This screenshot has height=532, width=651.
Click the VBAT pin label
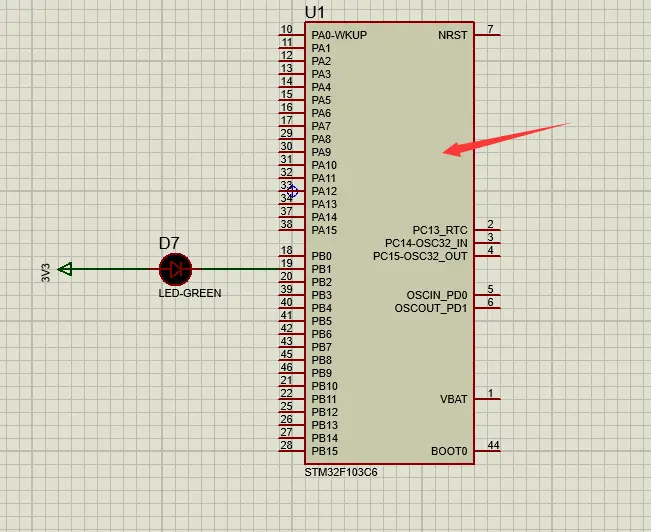tap(453, 399)
